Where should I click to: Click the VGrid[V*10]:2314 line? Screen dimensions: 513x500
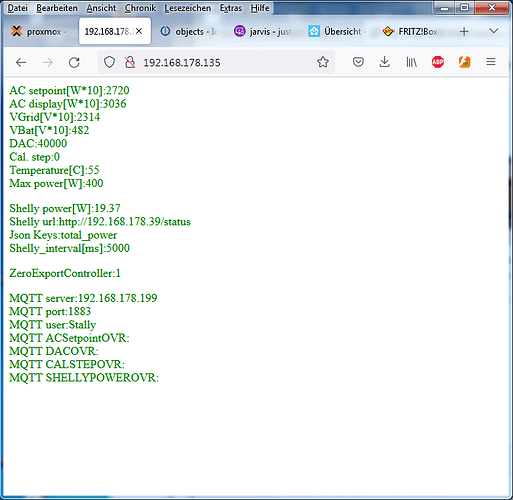[54, 117]
